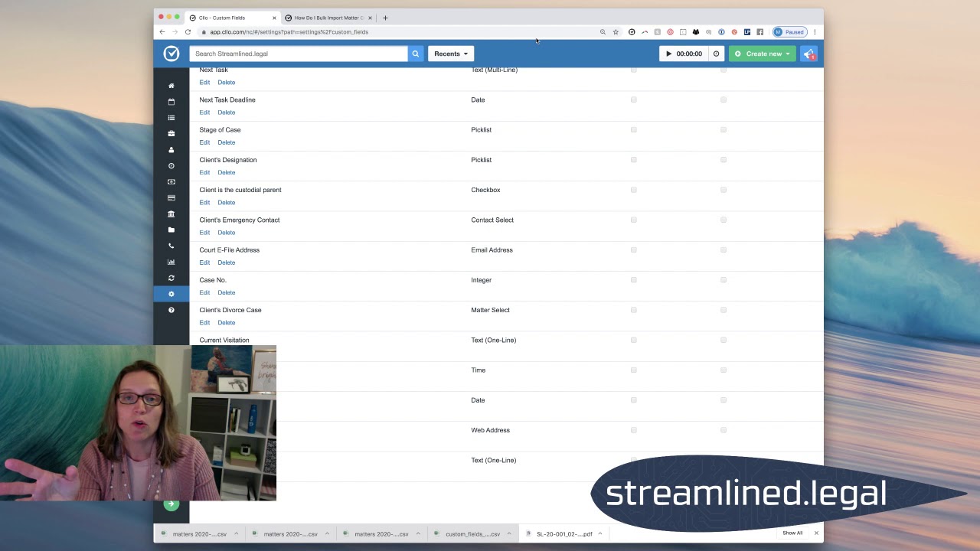Click Edit under Stage of Case
The height and width of the screenshot is (551, 980).
click(x=204, y=142)
